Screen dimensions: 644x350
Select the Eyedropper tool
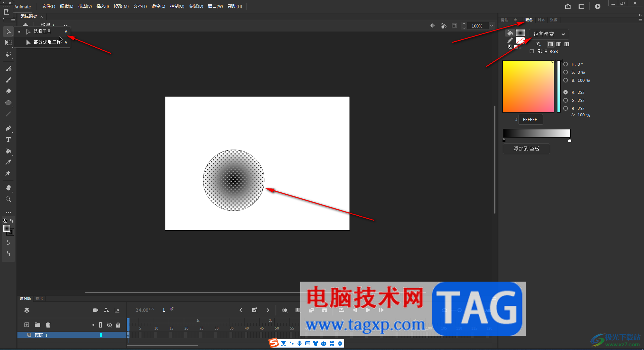click(8, 162)
